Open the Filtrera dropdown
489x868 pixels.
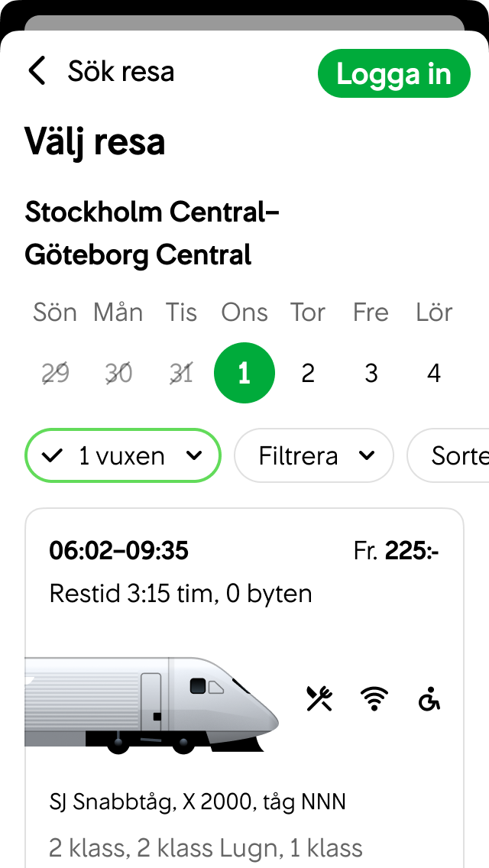click(313, 455)
